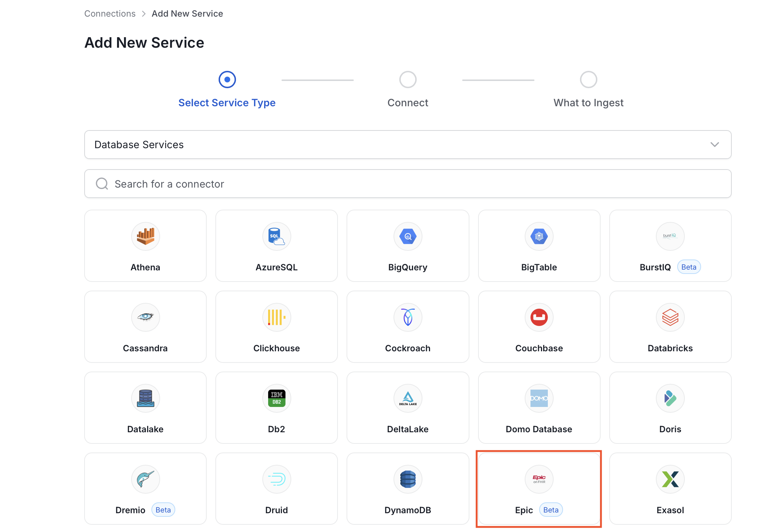Click the Select Service Type step circle
This screenshot has width=782, height=532.
[227, 80]
